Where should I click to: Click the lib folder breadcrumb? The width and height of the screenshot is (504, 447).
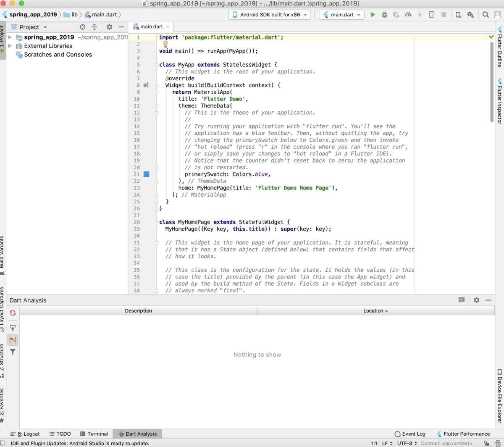point(71,14)
